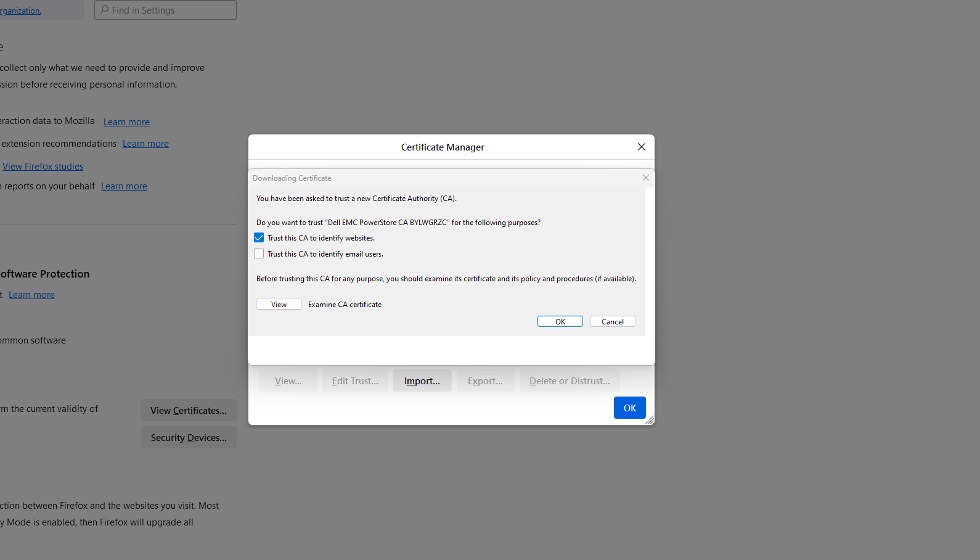Click the magnifier icon in Find in Settings
980x560 pixels.
point(105,10)
